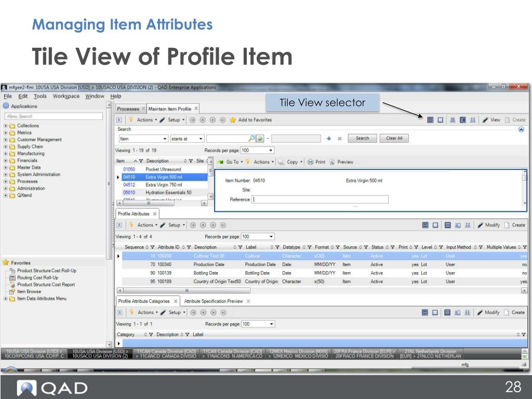
Task: Choose grid-and-form split layout in Maintain Item Profile toolbar
Action: coord(463,120)
